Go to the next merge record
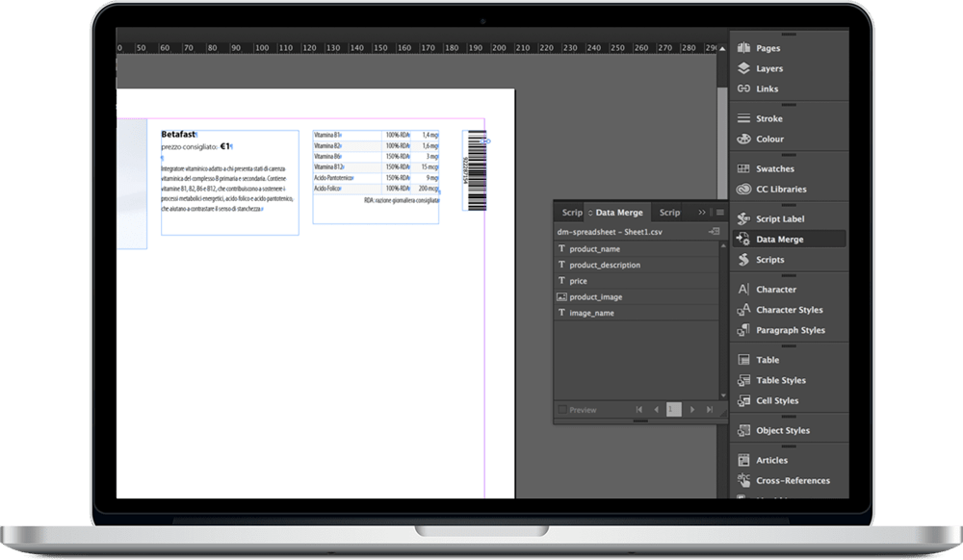 click(x=692, y=409)
